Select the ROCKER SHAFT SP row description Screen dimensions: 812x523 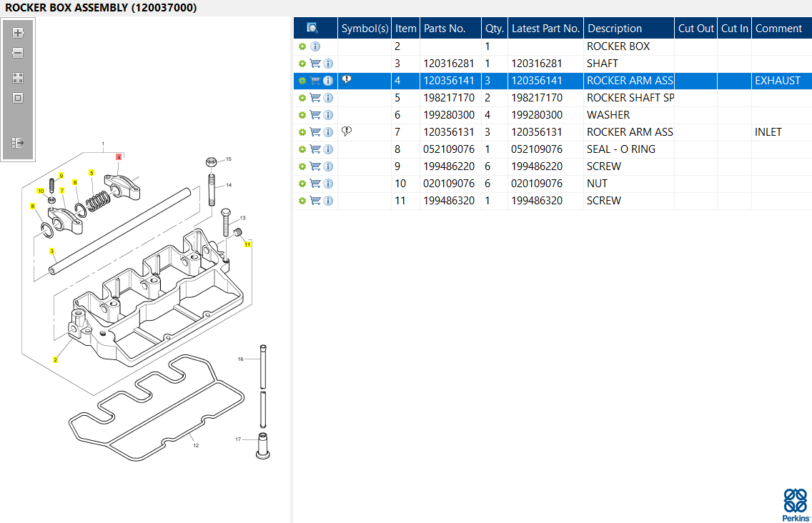(630, 98)
